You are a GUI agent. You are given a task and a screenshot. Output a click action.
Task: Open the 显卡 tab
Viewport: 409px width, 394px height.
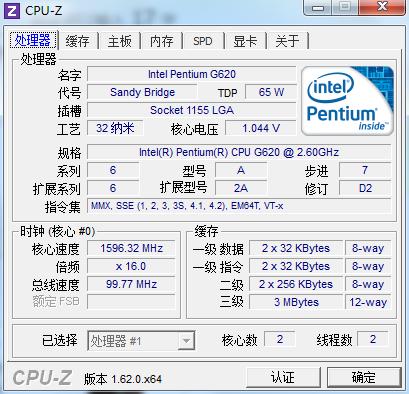point(245,41)
